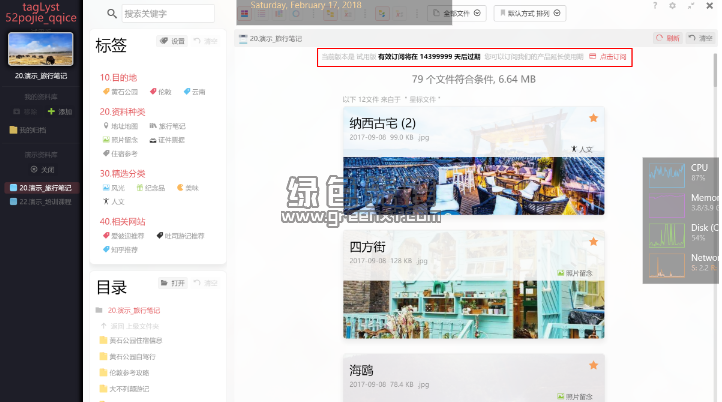The width and height of the screenshot is (722, 402).
Task: Open the 纳西古宅 (2) photo thumbnail
Action: (474, 186)
